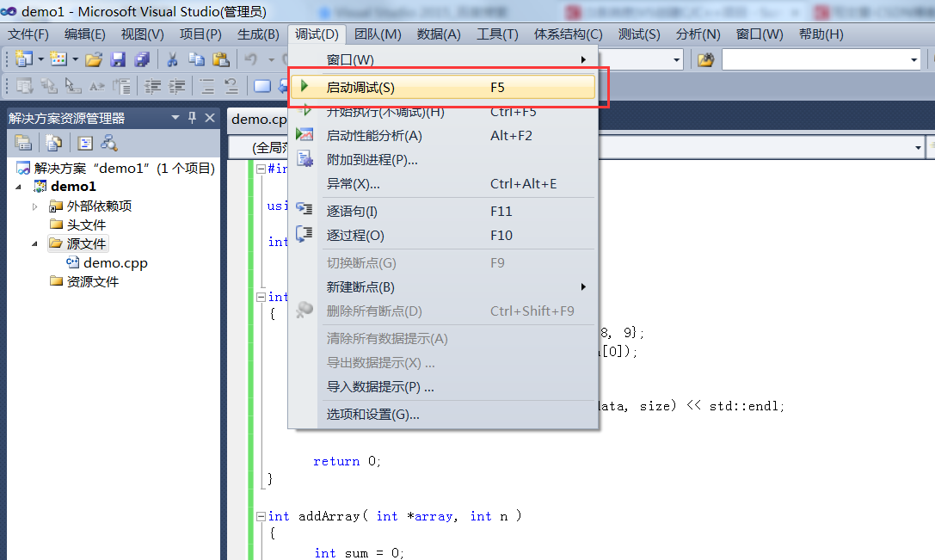Select 启动性能分析(A) menu entry
The width and height of the screenshot is (935, 560).
[442, 135]
